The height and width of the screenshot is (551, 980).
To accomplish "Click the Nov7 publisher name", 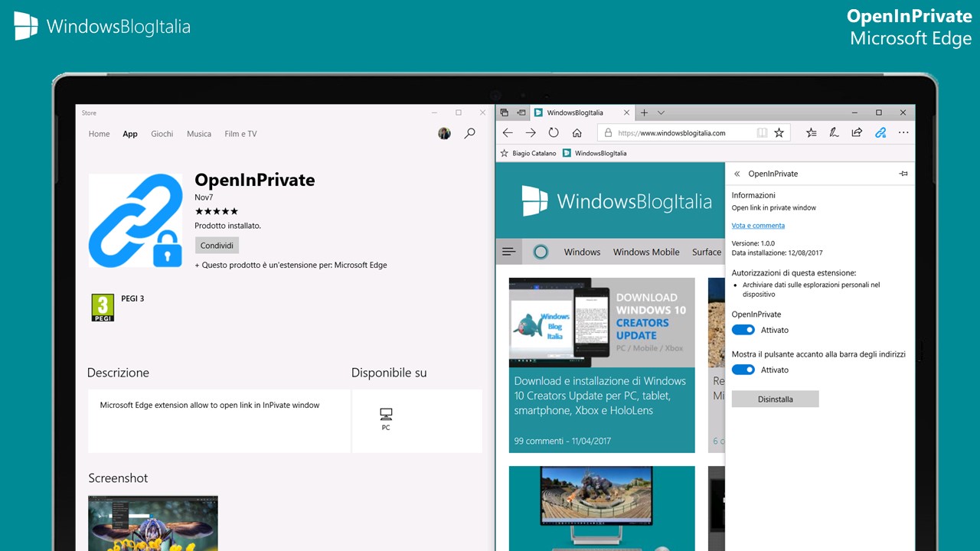I will pos(204,197).
